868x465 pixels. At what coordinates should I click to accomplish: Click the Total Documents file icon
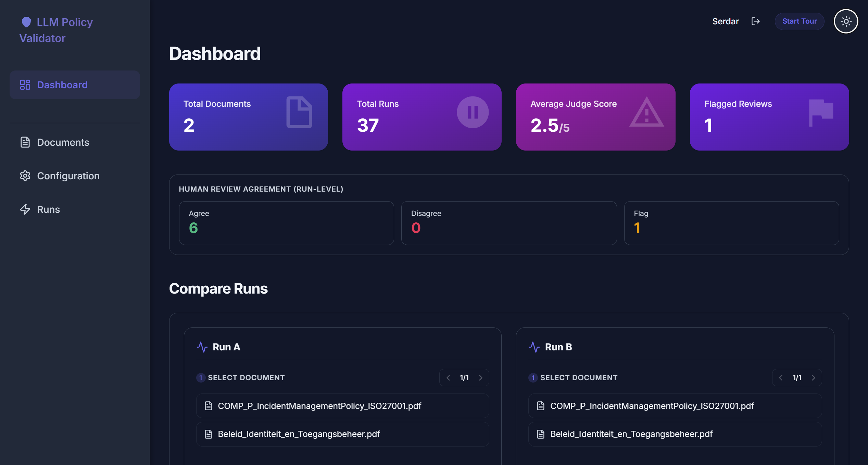[x=299, y=112]
